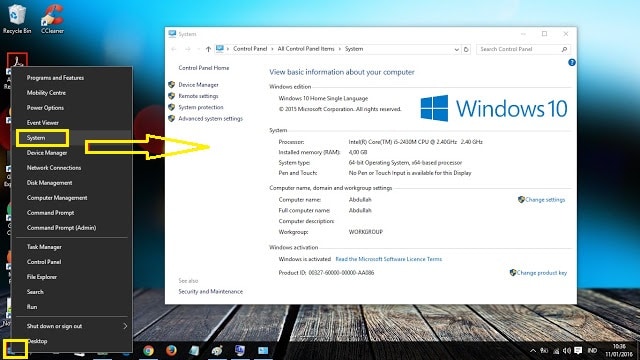Launch Command Prompt from the menu
Screen dimensions: 640x360
point(51,213)
